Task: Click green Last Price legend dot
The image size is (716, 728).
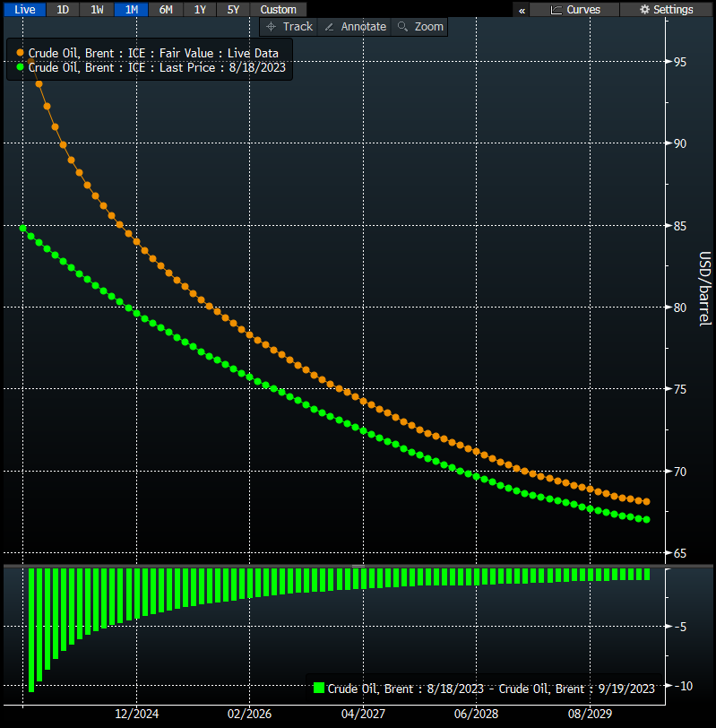Action: click(20, 67)
